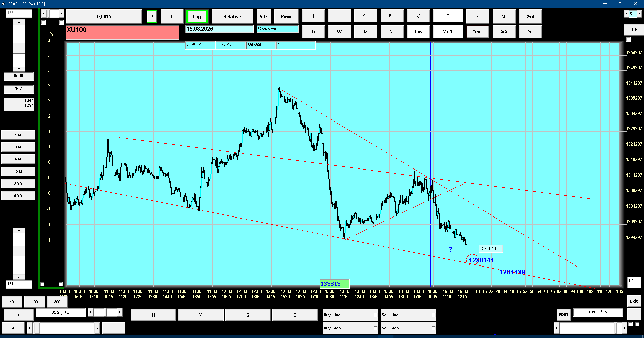Click the Relative button
Image resolution: width=644 pixels, height=338 pixels.
click(x=232, y=16)
